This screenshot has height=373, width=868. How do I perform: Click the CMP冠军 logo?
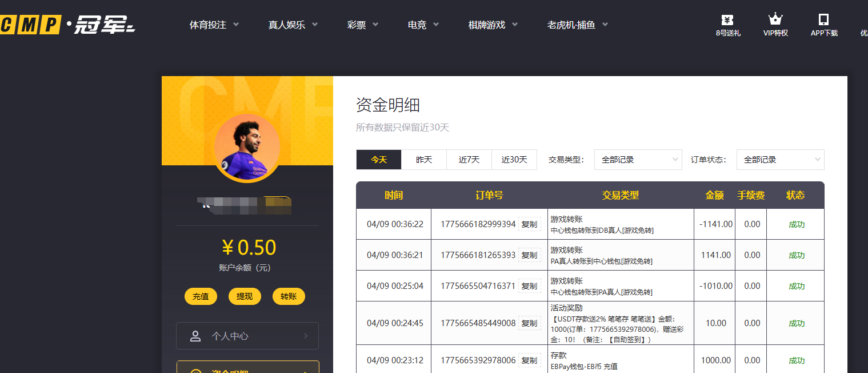coord(67,25)
